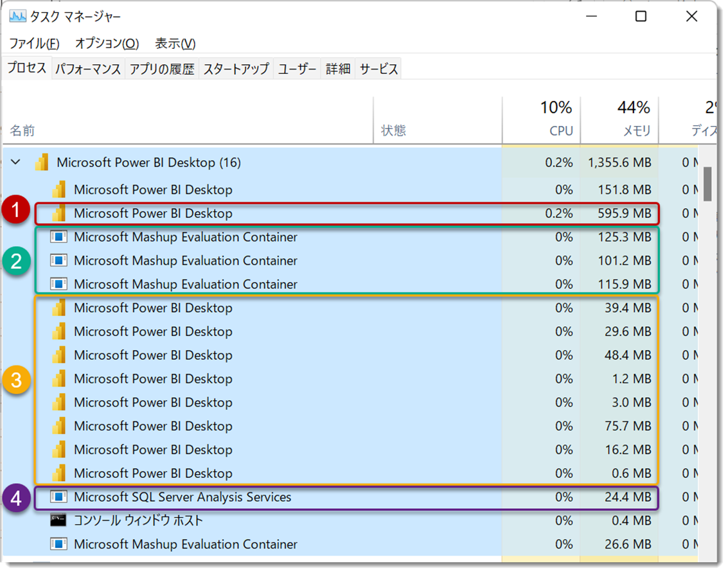728x573 pixels.
Task: Click the vertical scrollbar thumb
Action: (x=707, y=184)
